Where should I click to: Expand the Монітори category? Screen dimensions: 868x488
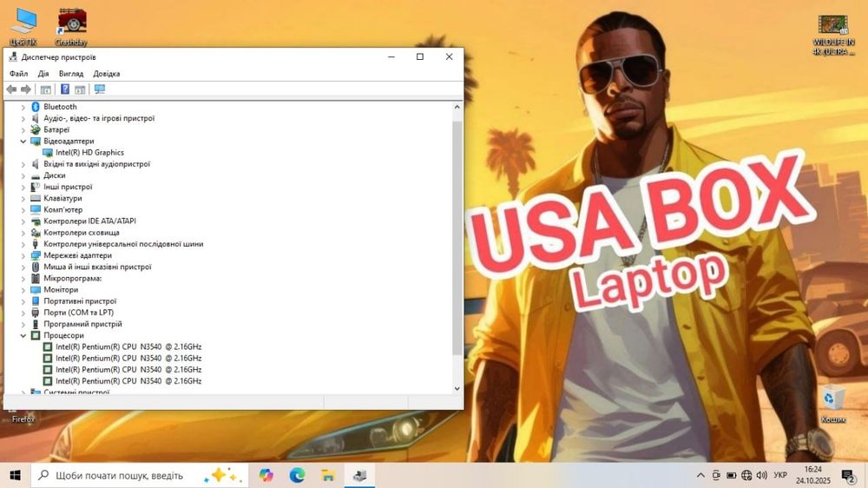click(x=23, y=290)
